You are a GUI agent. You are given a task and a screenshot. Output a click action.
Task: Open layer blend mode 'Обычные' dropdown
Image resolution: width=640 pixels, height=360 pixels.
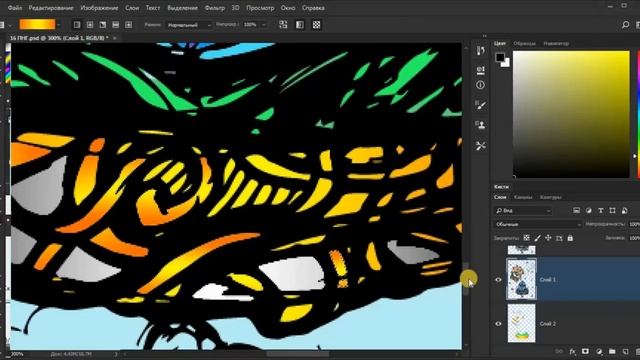tap(538, 224)
